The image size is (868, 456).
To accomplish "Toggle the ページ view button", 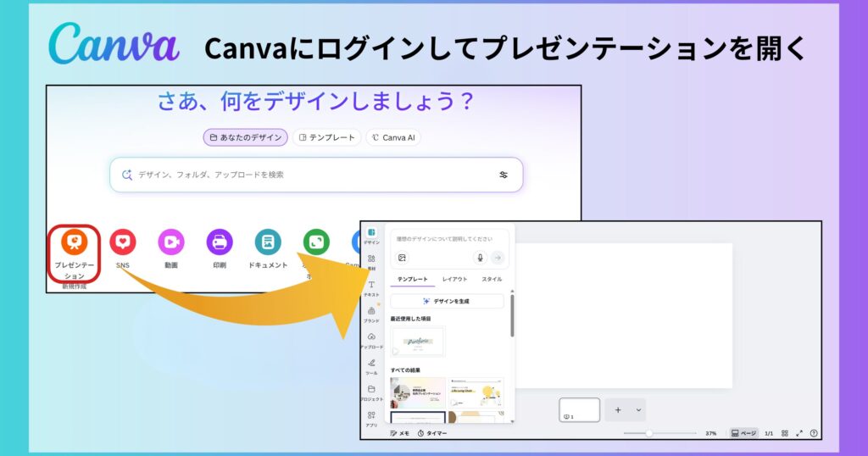I will (743, 433).
